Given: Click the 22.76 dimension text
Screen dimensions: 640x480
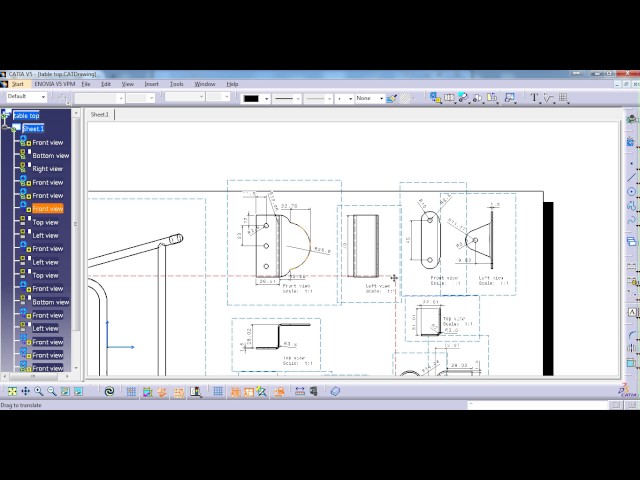Looking at the screenshot, I should pyautogui.click(x=289, y=206).
